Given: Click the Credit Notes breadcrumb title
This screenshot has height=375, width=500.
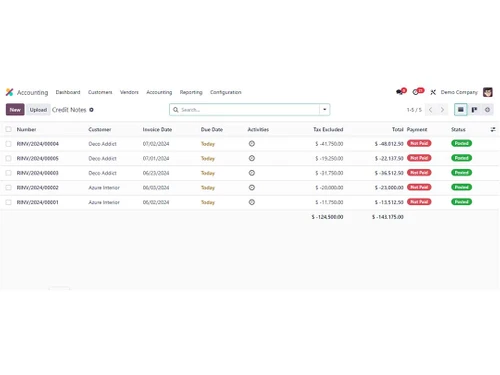Looking at the screenshot, I should tap(69, 110).
